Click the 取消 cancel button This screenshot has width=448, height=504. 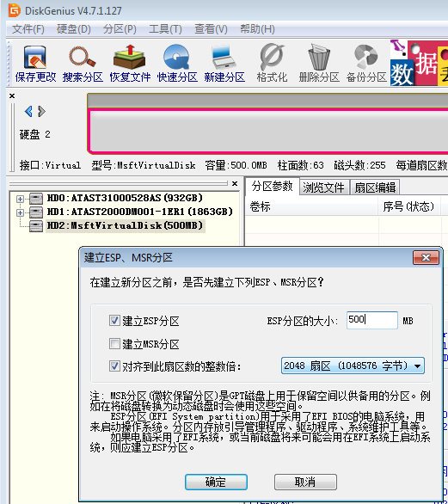click(305, 482)
